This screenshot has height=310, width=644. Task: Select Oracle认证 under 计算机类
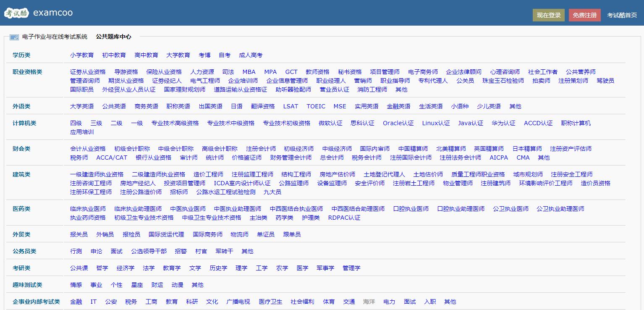coord(398,123)
